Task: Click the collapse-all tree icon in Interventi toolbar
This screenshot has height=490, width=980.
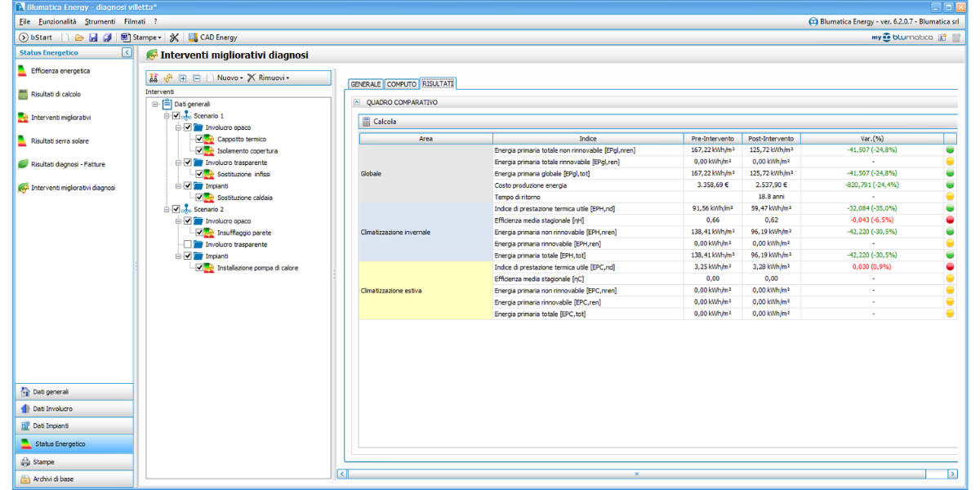Action: click(x=196, y=78)
